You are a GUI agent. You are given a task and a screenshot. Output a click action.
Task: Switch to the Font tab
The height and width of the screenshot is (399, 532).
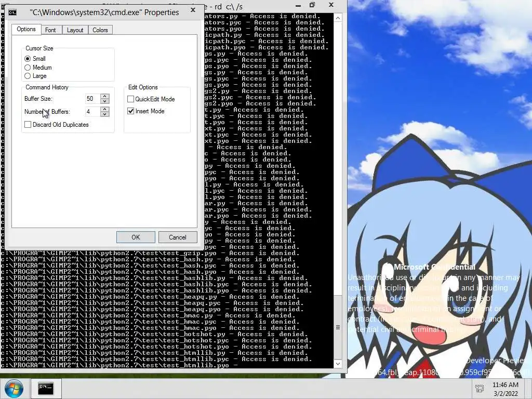(x=50, y=30)
